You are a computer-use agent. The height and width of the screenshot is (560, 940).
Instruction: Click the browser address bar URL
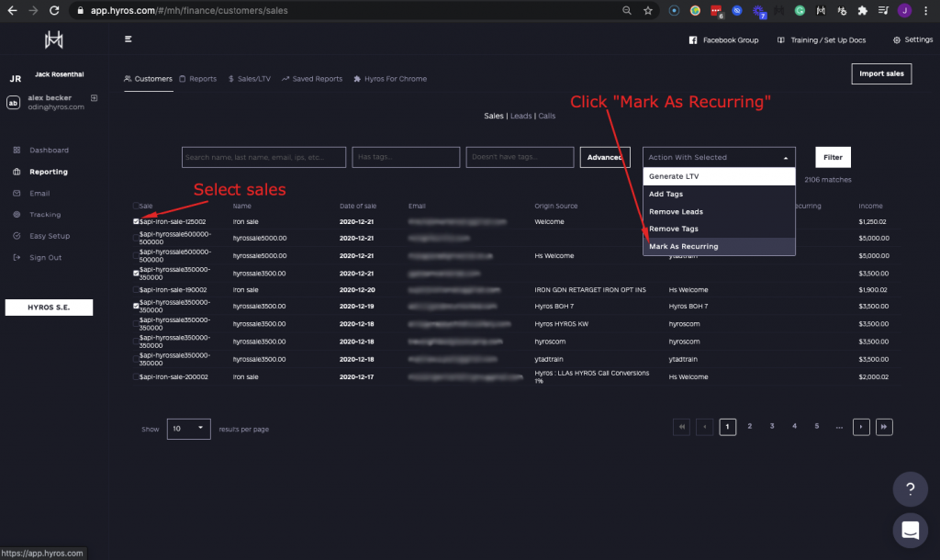click(189, 10)
